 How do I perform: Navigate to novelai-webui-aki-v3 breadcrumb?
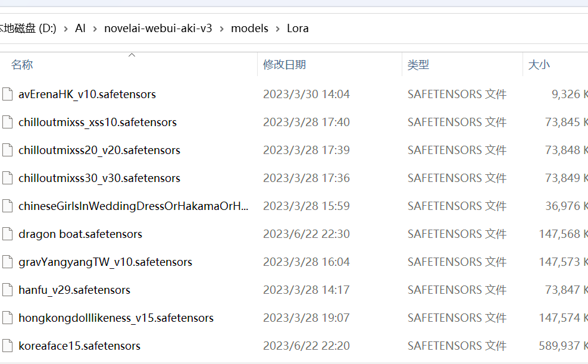pos(158,29)
